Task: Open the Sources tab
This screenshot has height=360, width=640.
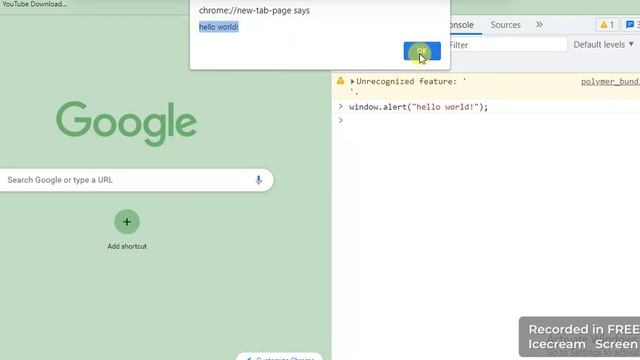Action: [x=505, y=25]
